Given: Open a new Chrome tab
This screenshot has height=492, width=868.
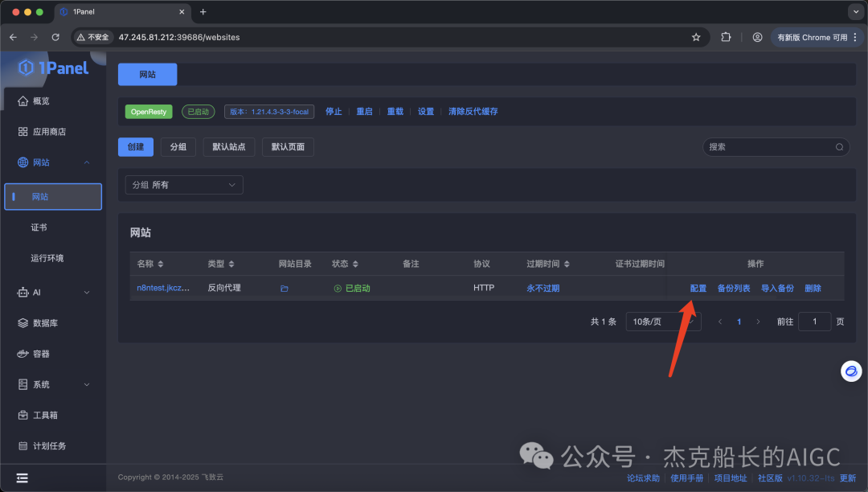Looking at the screenshot, I should tap(203, 11).
